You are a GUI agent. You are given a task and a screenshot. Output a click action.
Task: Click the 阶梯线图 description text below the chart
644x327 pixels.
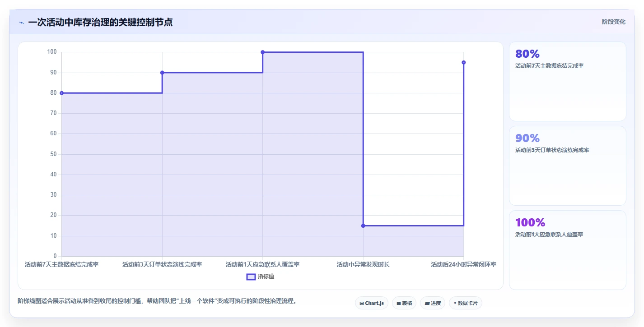157,301
